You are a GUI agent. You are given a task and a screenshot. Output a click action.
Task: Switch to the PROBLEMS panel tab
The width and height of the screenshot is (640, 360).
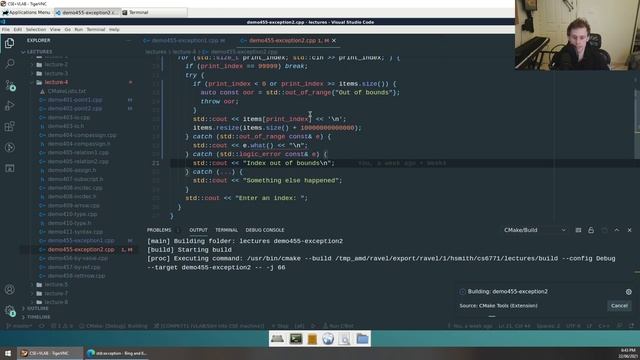click(159, 230)
